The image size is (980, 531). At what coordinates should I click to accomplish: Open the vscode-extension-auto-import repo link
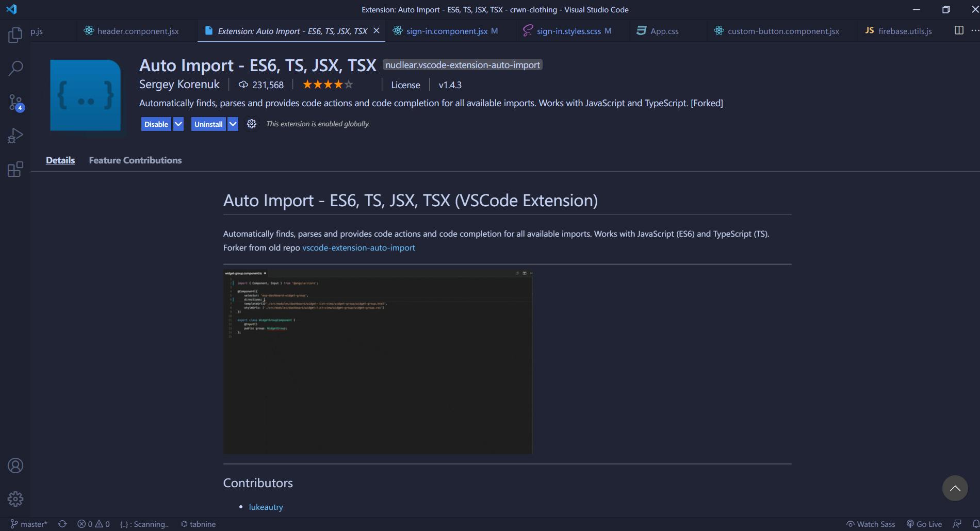(358, 247)
